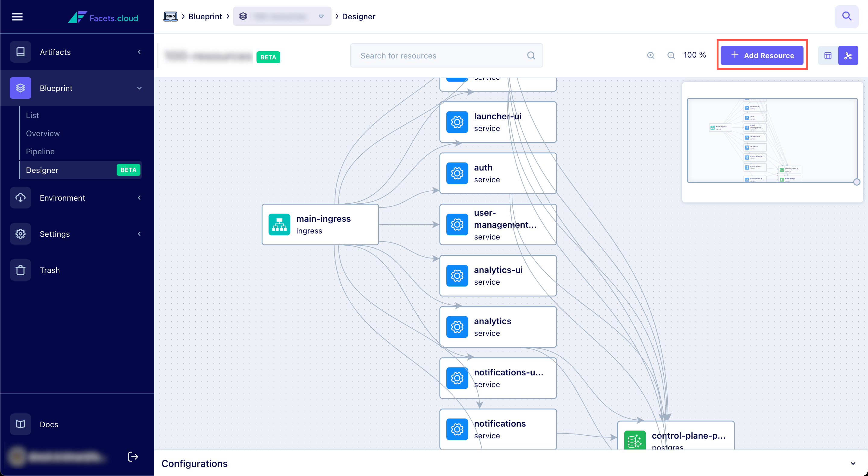Click the zoom out magnifier icon
The image size is (868, 476).
[671, 56]
